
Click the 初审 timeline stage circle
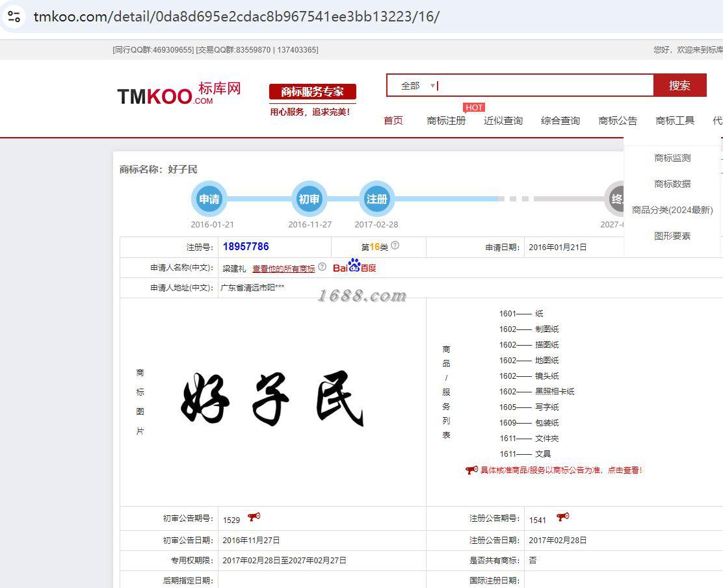point(309,199)
